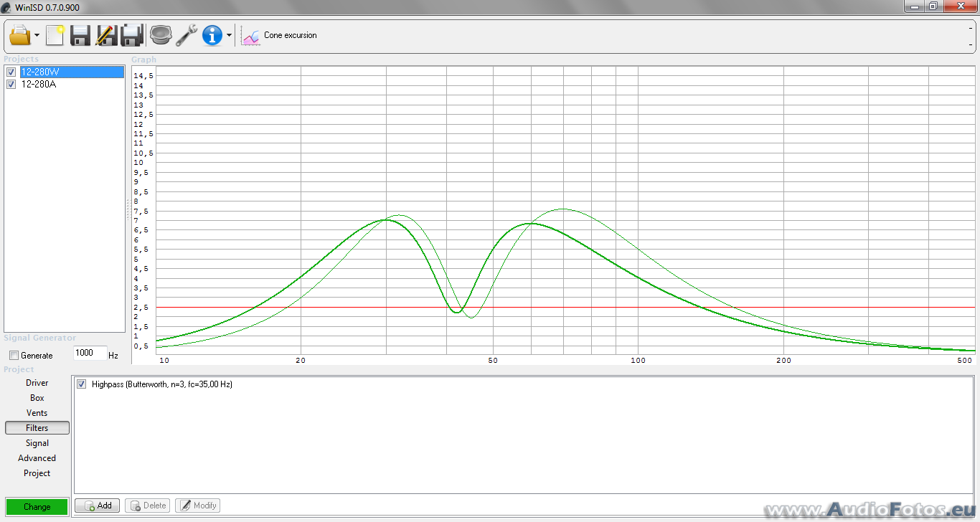Screen dimensions: 980x522
Task: Toggle the 12-280A project checkbox
Action: (11, 84)
